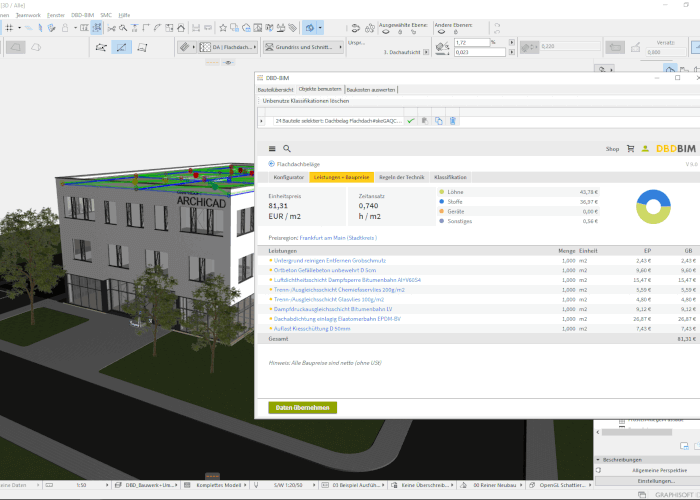Open Dachabdichtung einlagig Elastomerbahn link
This screenshot has width=700, height=500.
point(337,319)
